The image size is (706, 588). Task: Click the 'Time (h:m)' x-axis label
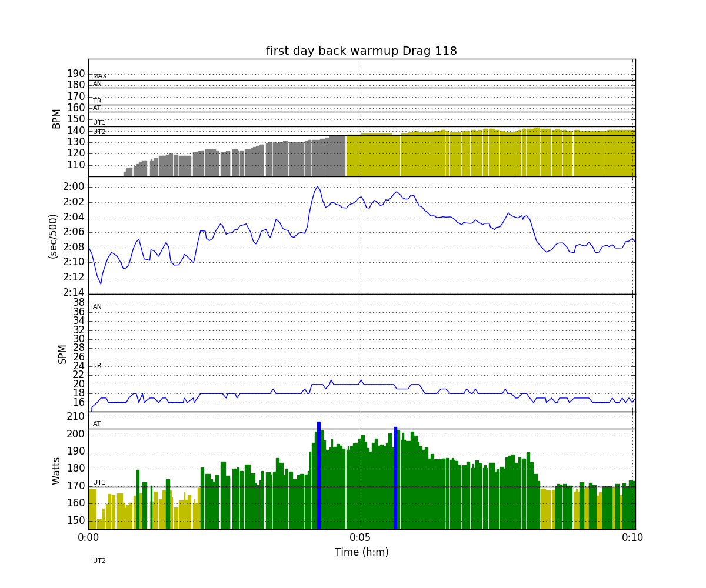(x=361, y=552)
